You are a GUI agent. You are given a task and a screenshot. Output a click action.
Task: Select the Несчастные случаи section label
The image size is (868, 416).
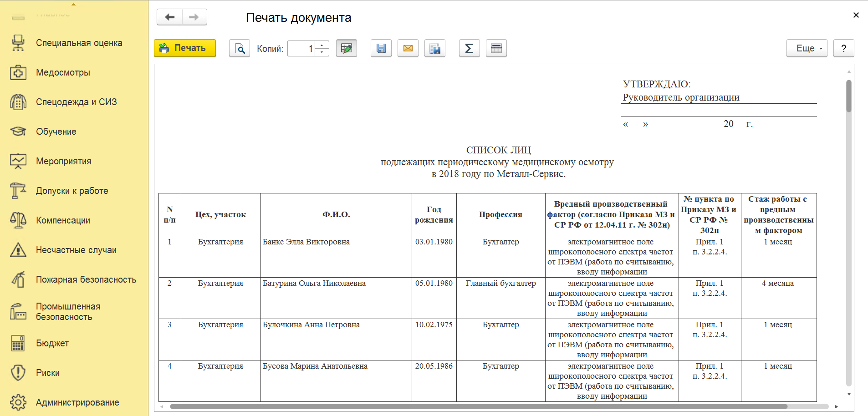click(x=77, y=250)
